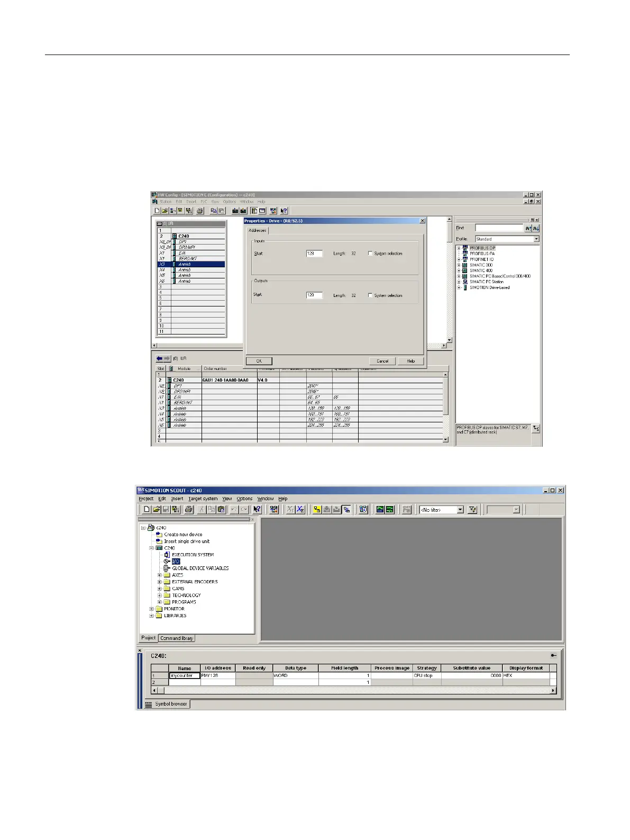Screen dimensions: 630x840
Task: Click Open icon in HW Config toolbar
Action: pos(165,211)
